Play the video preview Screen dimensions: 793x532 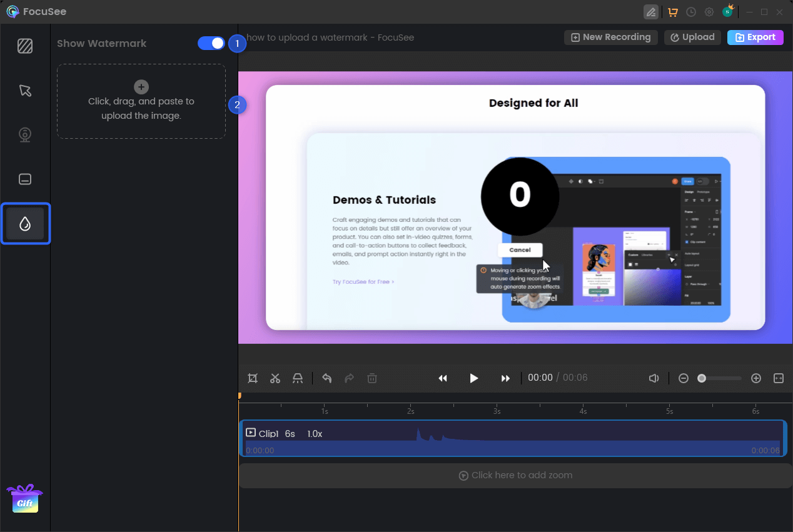pyautogui.click(x=474, y=378)
